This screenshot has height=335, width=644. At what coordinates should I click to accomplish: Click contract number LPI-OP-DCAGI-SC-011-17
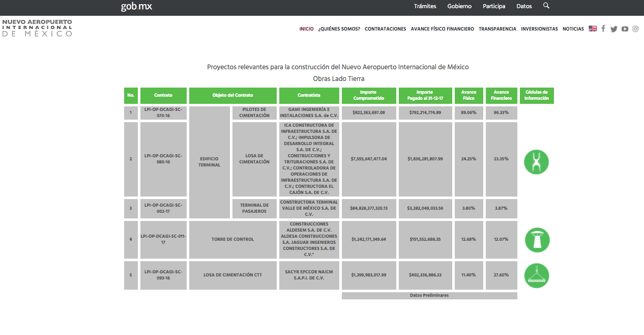point(163,239)
